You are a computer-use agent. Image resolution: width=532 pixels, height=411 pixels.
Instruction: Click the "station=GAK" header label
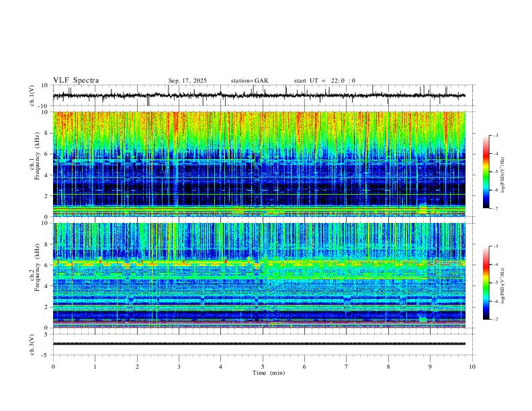point(249,81)
